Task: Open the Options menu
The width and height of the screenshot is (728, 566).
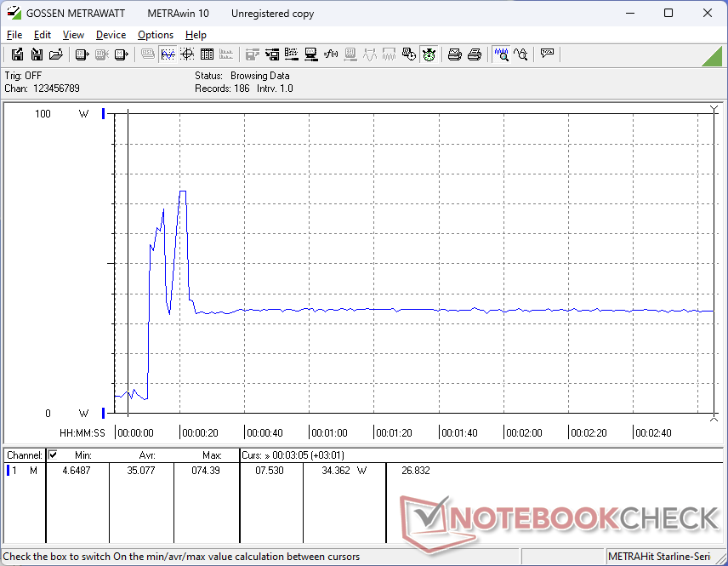Action: (x=155, y=35)
